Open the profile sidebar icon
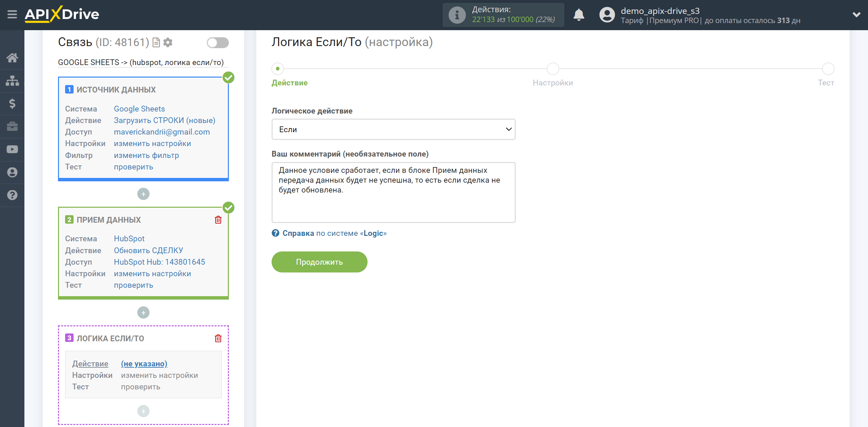 click(12, 172)
